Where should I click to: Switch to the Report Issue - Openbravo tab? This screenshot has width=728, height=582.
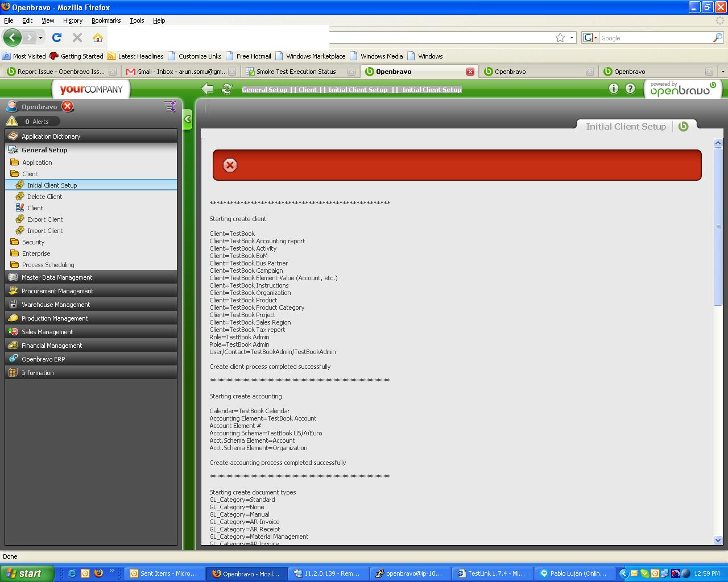click(x=61, y=72)
